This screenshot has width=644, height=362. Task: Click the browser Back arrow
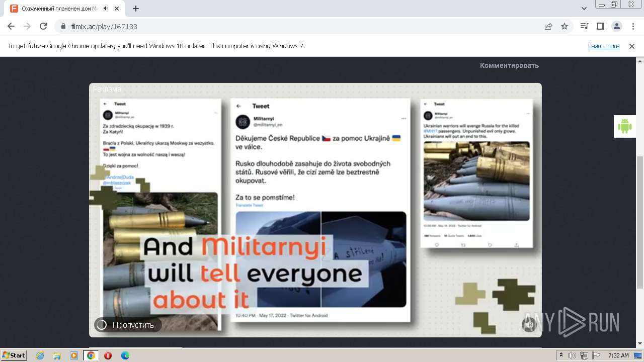[x=11, y=26]
